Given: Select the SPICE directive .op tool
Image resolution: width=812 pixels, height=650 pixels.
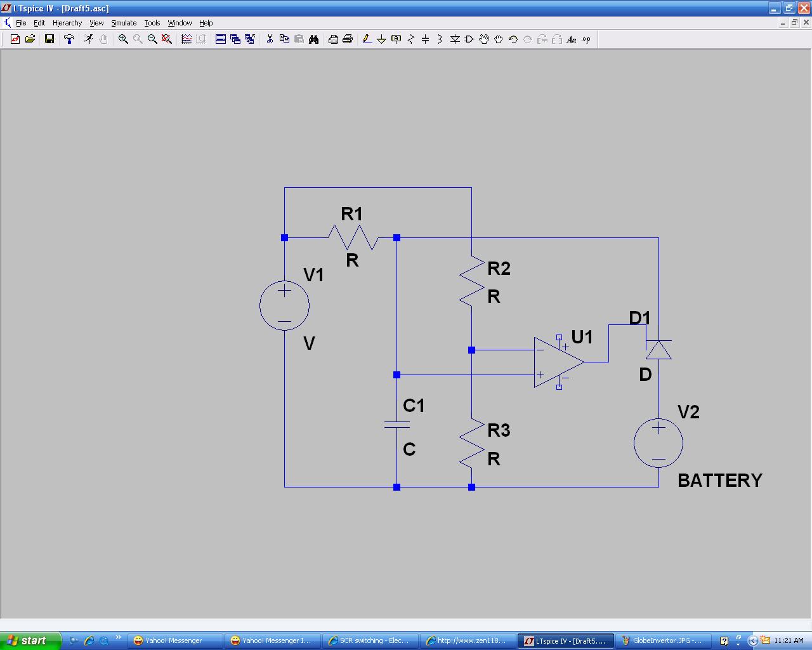Looking at the screenshot, I should [586, 39].
